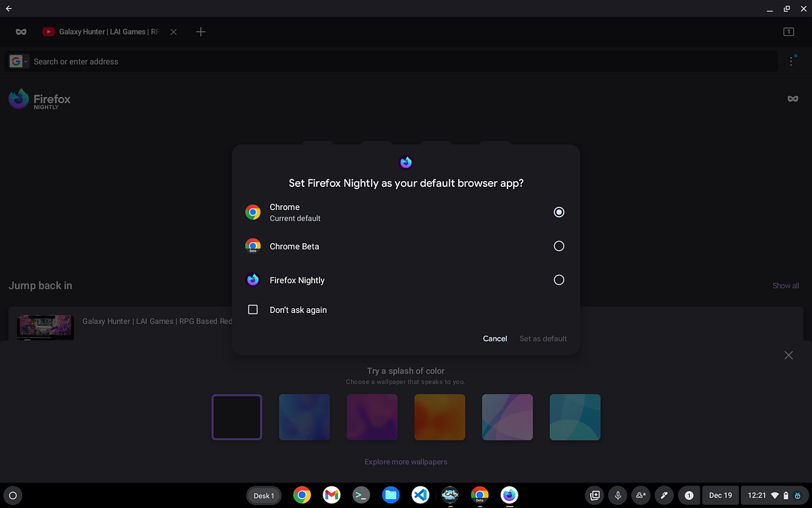Click the back navigation arrow
The image size is (812, 508).
[9, 9]
